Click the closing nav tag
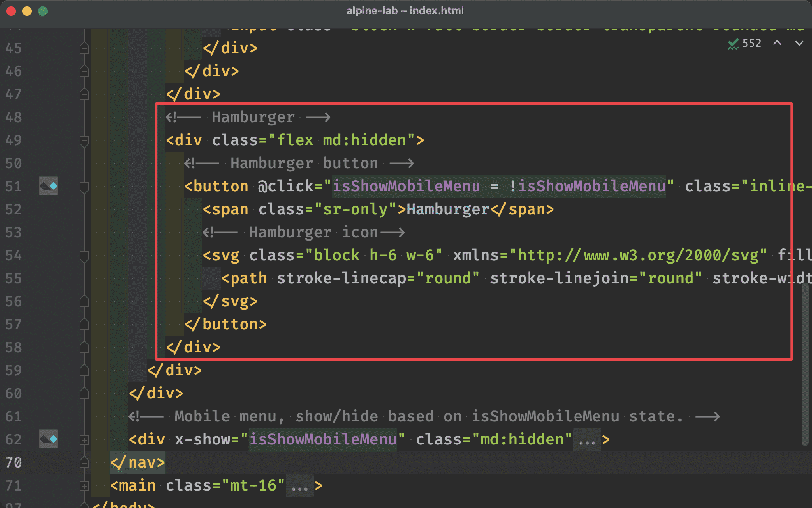Screen dimensions: 812x508 138,463
